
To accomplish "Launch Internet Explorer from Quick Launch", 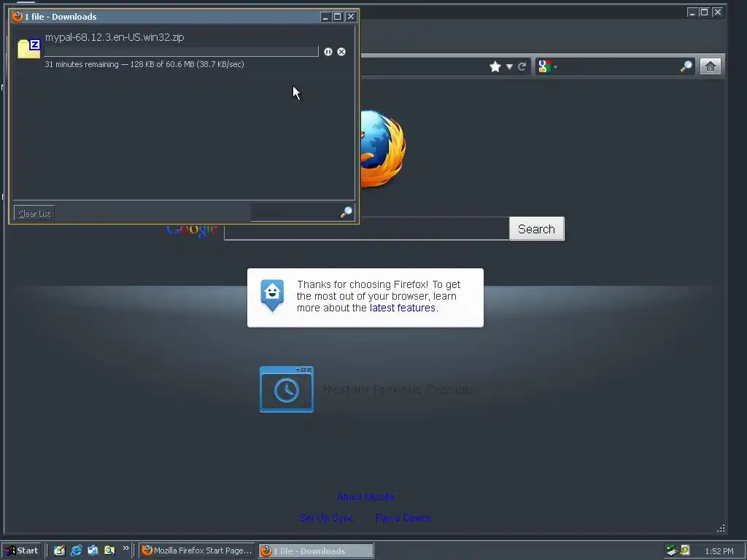I will pos(76,551).
